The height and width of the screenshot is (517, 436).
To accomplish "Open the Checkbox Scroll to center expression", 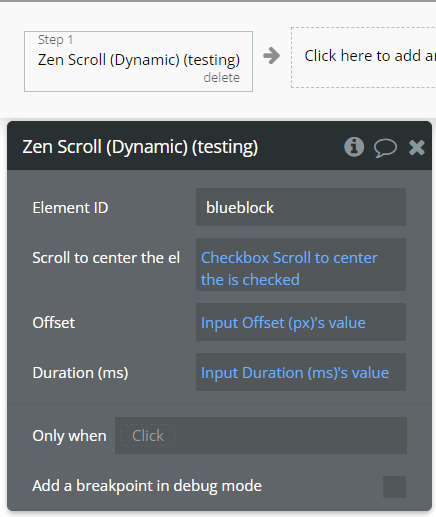I will pyautogui.click(x=301, y=265).
